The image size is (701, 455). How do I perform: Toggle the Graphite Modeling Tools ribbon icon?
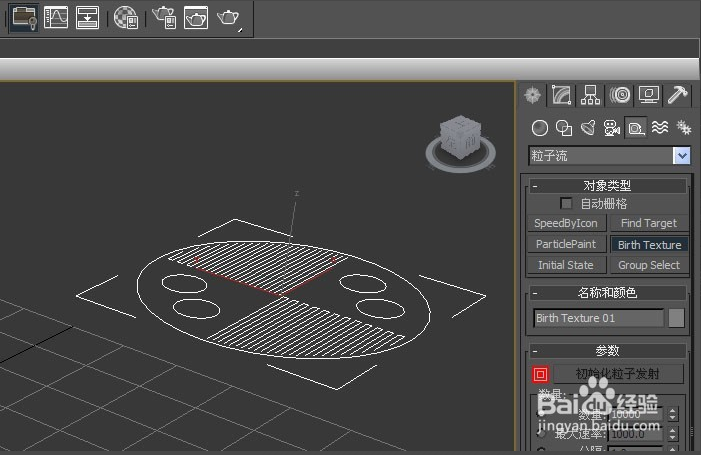tap(24, 18)
